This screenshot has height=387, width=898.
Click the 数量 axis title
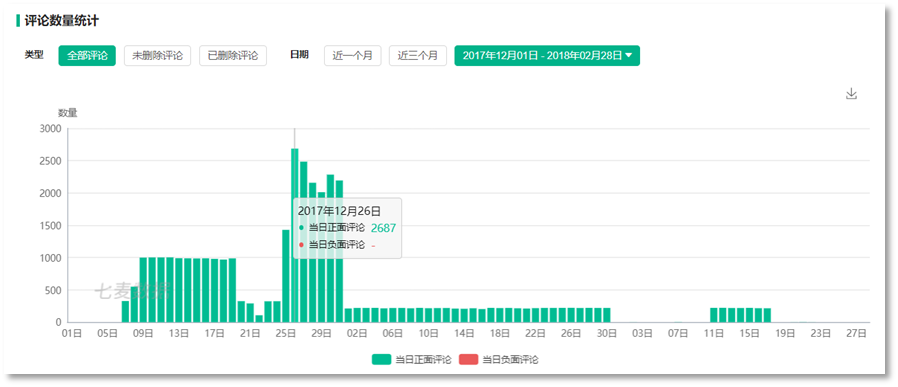68,113
